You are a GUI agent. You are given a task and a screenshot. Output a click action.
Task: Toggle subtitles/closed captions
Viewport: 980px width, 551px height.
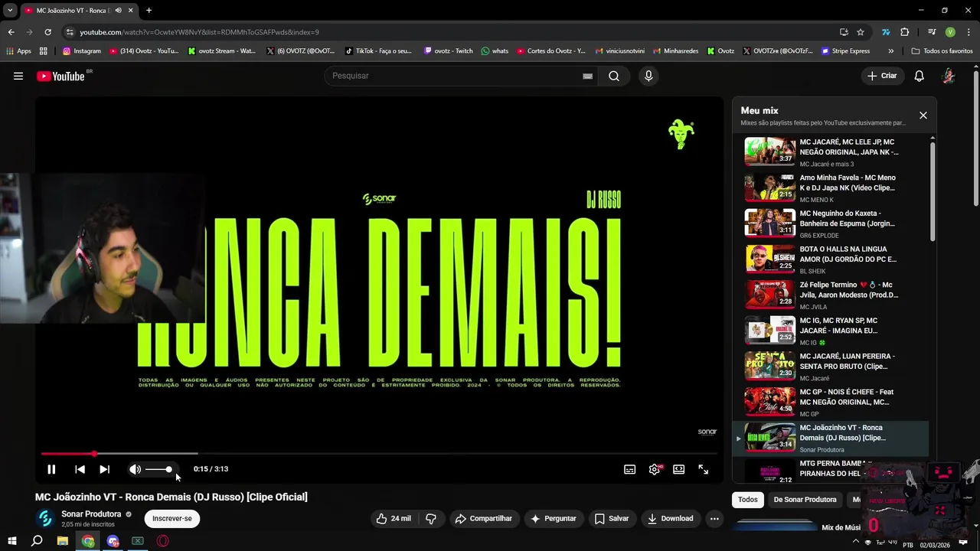click(629, 469)
